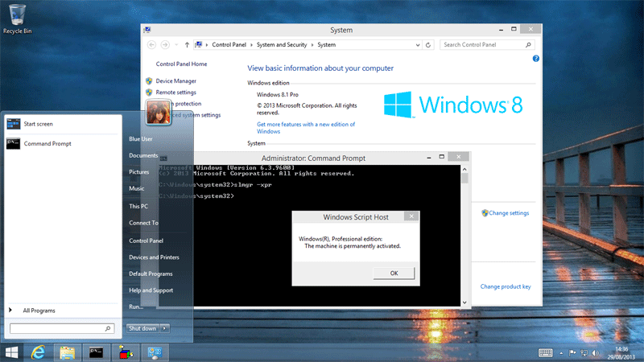The image size is (644, 362).
Task: Open the Device Manager link
Action: [175, 81]
